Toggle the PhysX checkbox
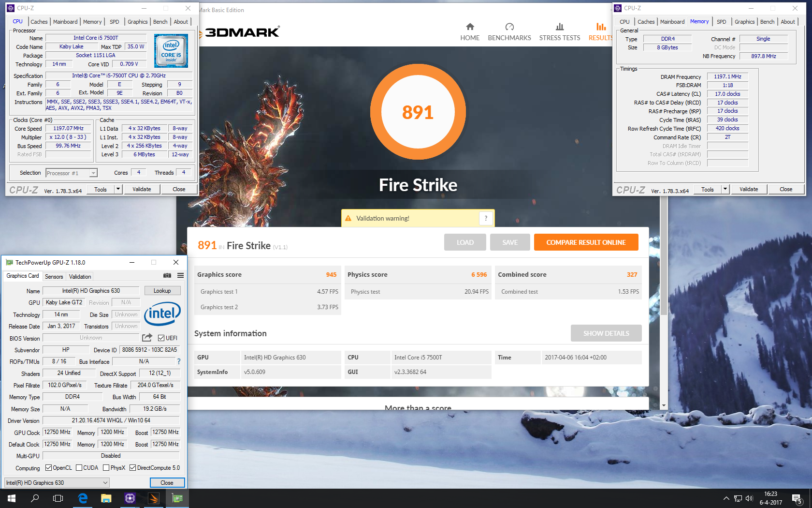Screen dimensions: 812x508 tap(106, 468)
